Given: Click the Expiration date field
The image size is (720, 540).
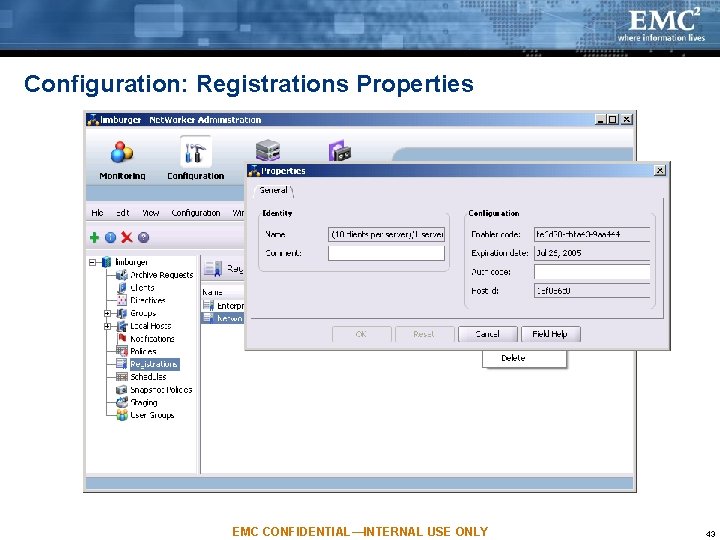Looking at the screenshot, I should coord(592,253).
